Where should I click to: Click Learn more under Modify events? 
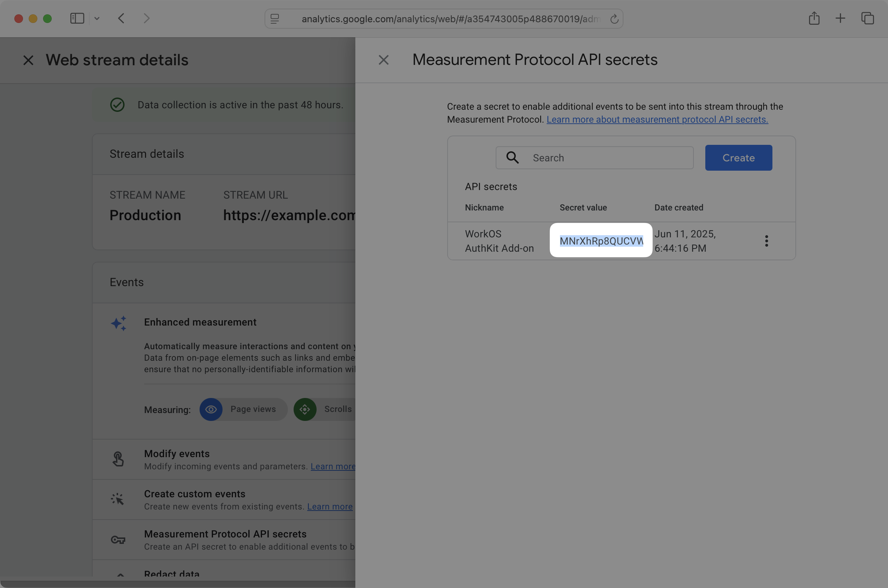click(x=332, y=466)
